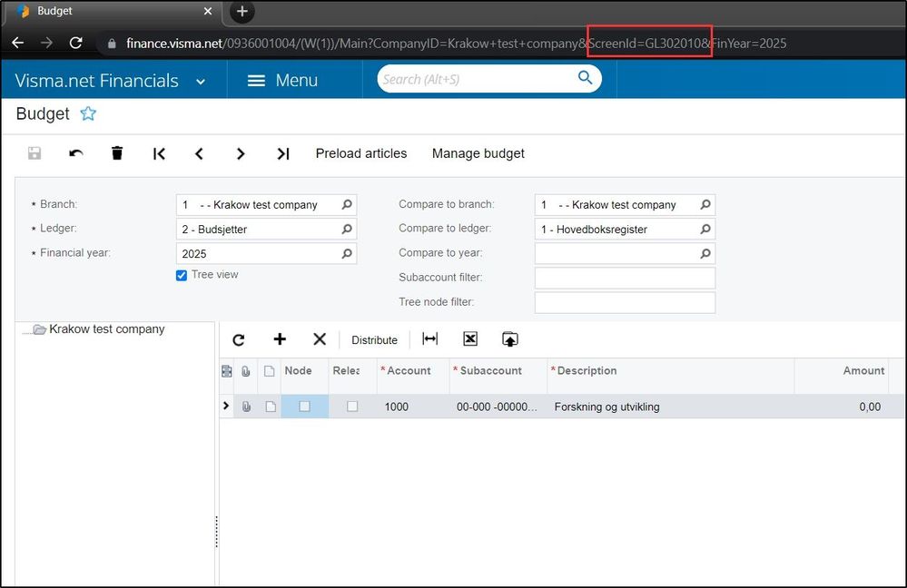Click the paperclip files column header icon
This screenshot has width=907, height=588.
(x=246, y=371)
